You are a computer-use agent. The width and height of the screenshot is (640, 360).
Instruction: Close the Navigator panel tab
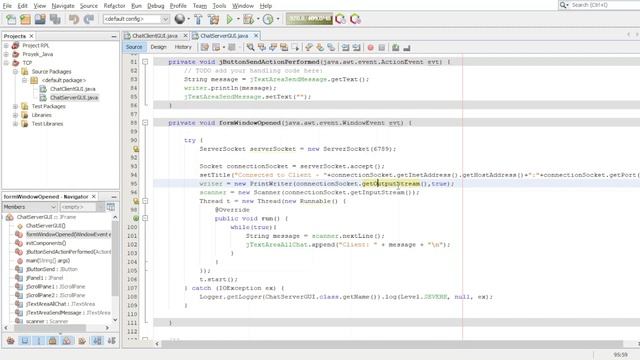click(93, 197)
